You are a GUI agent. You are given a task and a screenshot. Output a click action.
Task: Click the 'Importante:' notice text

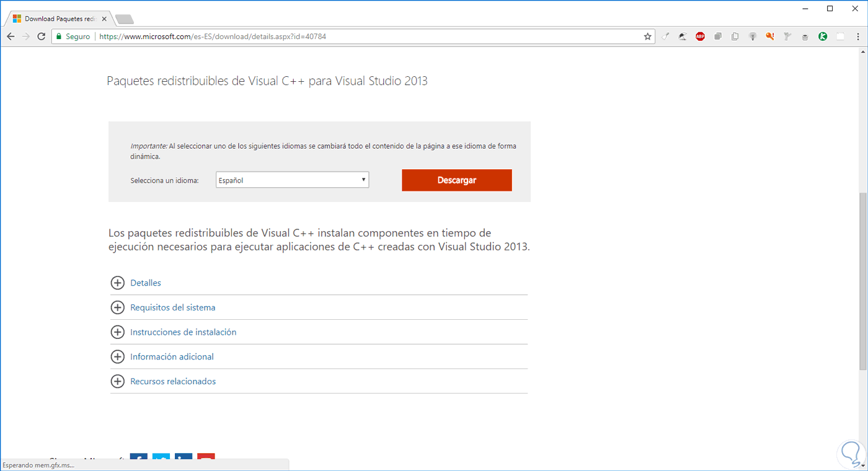[x=323, y=151]
